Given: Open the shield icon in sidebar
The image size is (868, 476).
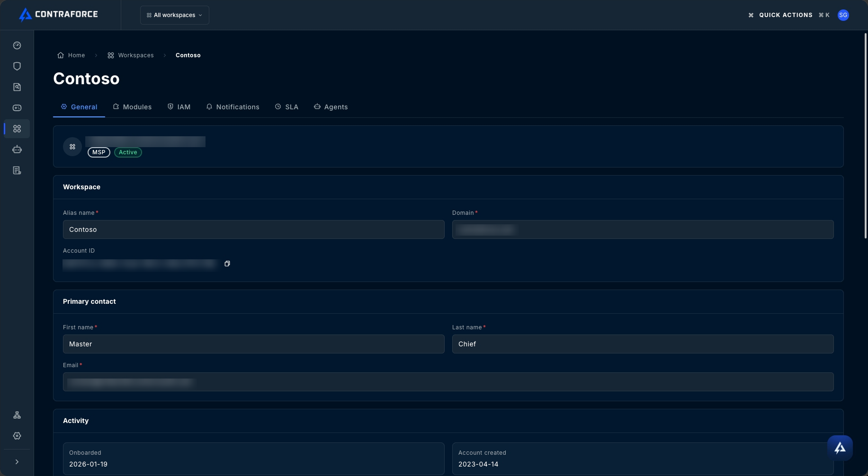Looking at the screenshot, I should click(x=17, y=66).
